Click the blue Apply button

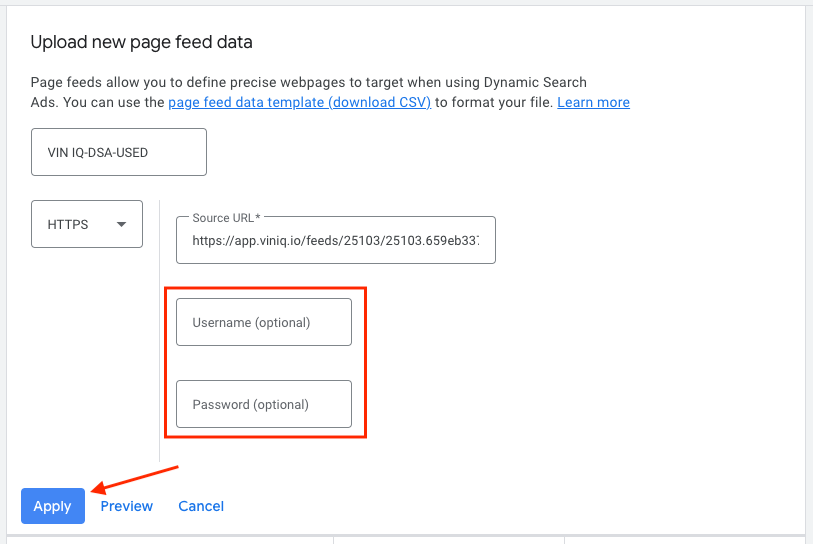52,506
